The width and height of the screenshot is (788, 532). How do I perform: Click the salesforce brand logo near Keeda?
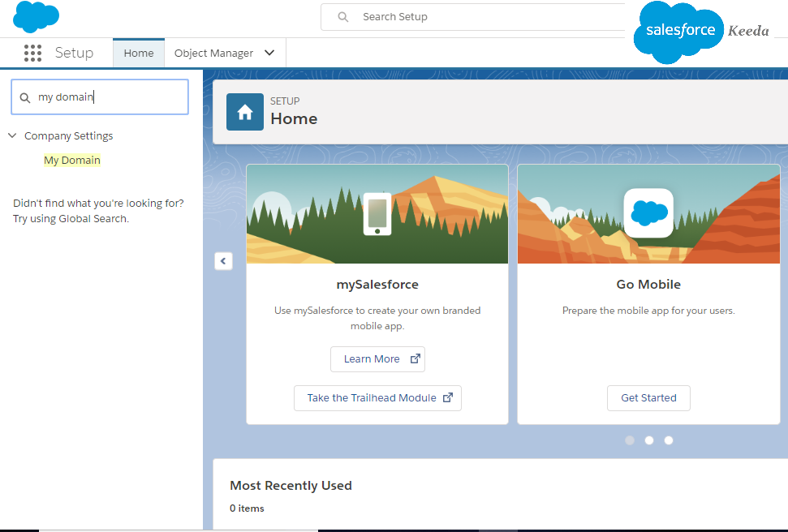click(678, 31)
